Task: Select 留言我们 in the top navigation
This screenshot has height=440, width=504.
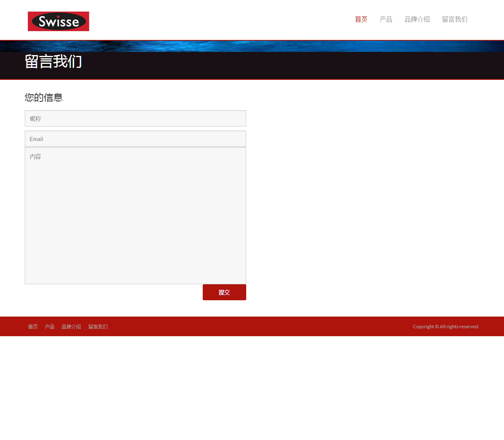Action: 455,19
